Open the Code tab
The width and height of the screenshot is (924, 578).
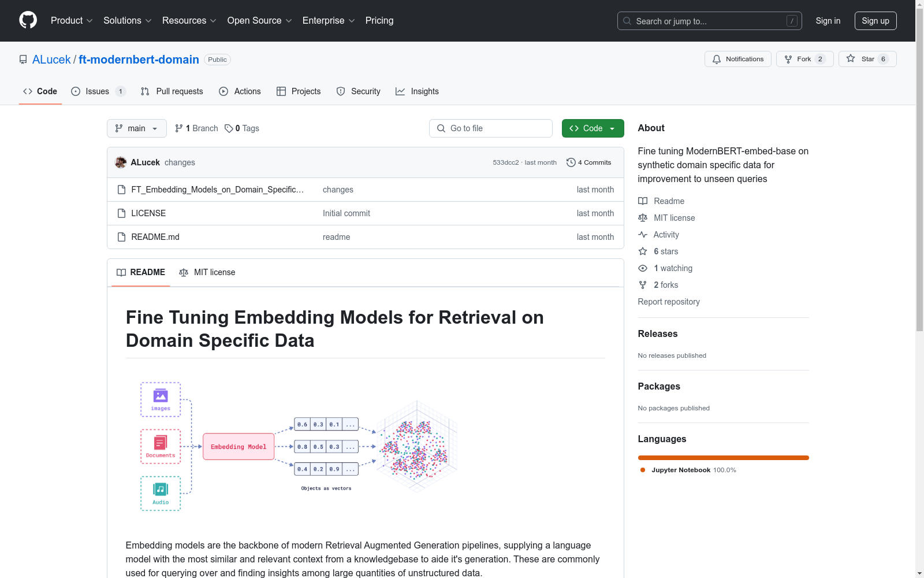click(x=40, y=91)
